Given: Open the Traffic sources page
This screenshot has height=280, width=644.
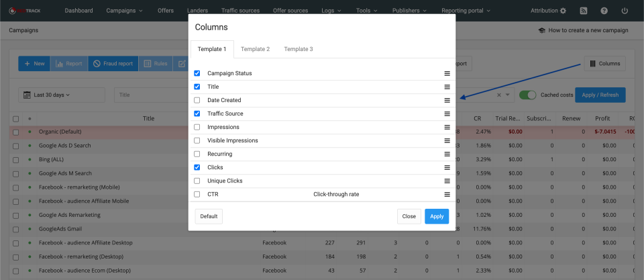Looking at the screenshot, I should 240,11.
